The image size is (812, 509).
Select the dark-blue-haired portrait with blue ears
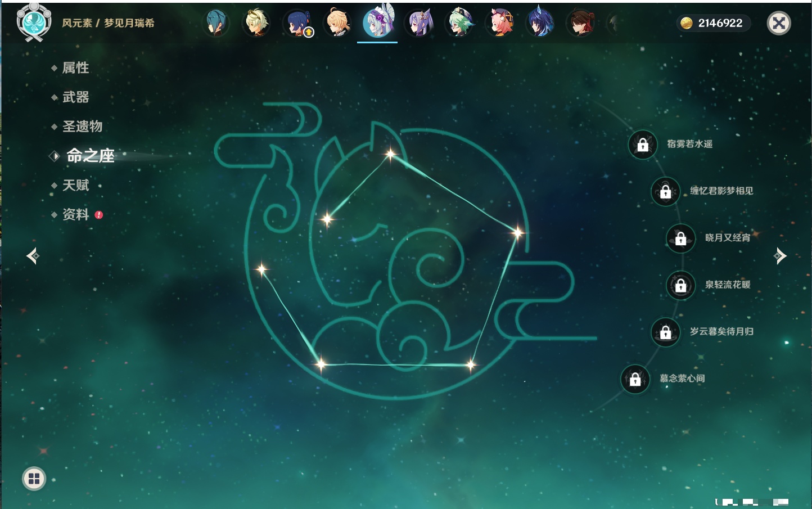[x=541, y=23]
